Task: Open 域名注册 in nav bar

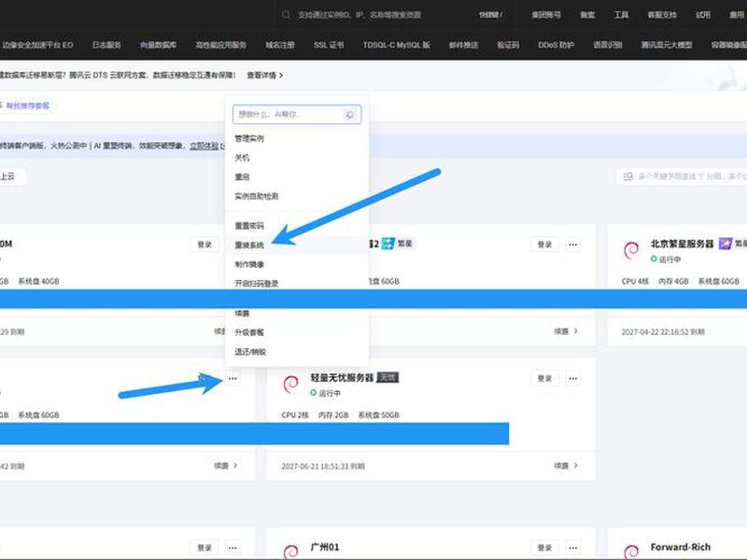Action: [x=280, y=45]
